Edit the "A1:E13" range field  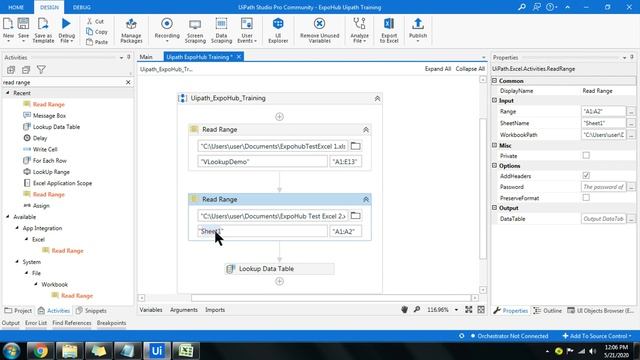345,162
